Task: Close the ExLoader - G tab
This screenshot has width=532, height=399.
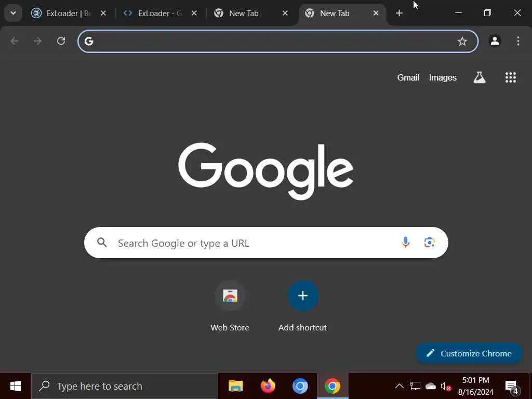Action: (194, 13)
